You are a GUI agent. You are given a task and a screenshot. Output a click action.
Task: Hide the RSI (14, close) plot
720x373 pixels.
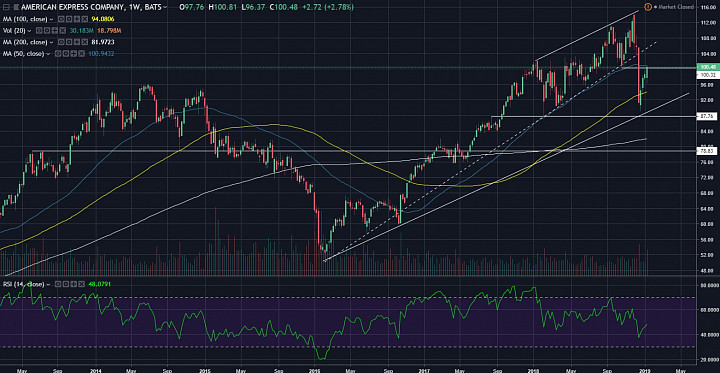click(58, 284)
